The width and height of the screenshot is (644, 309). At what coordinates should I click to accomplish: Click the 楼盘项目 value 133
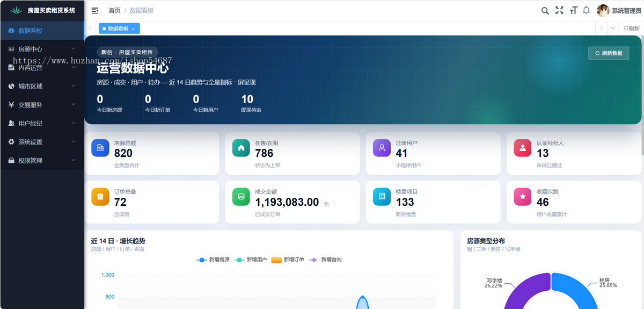(405, 202)
